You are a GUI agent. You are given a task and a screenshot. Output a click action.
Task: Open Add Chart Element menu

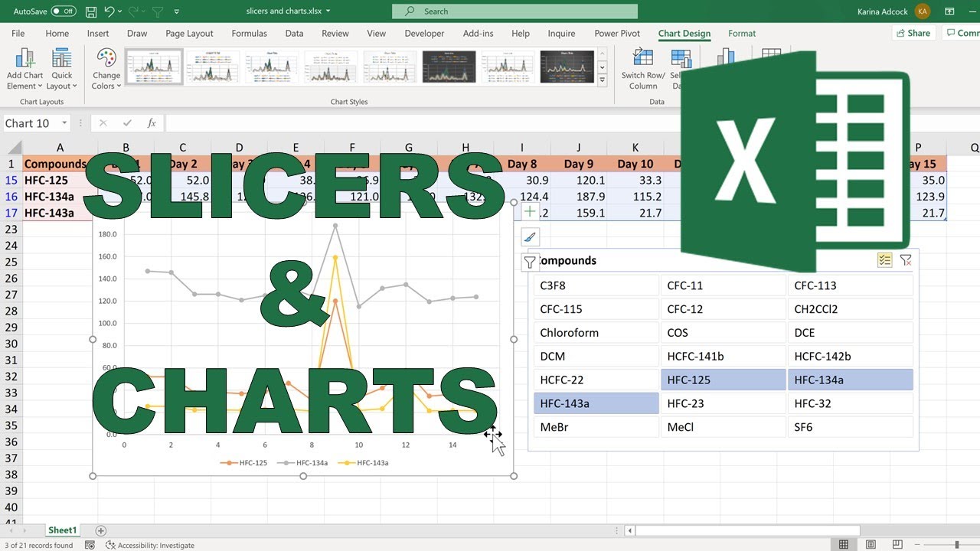point(25,69)
